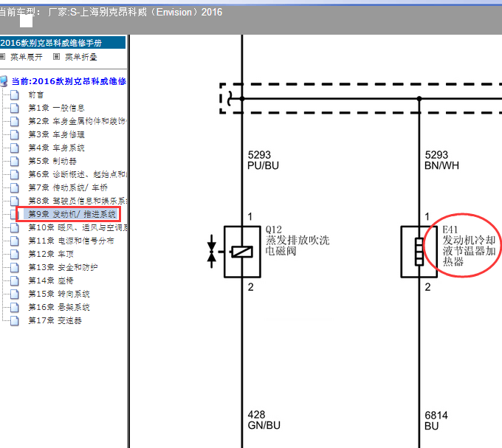
Task: Click wire label 5293 BN/WH
Action: tap(441, 160)
